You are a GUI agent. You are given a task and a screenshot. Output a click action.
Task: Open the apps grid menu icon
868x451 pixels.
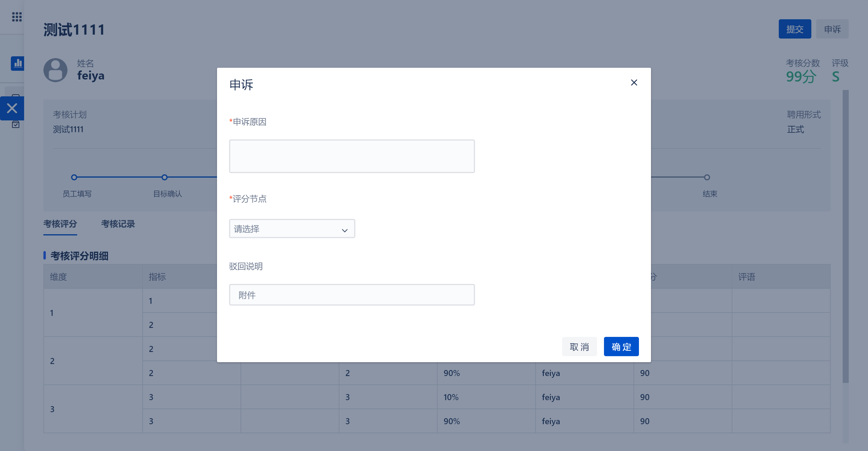17,17
